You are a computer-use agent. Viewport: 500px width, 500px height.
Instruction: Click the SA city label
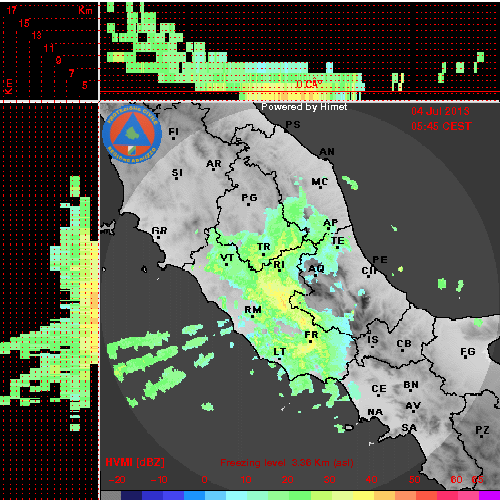point(409,427)
